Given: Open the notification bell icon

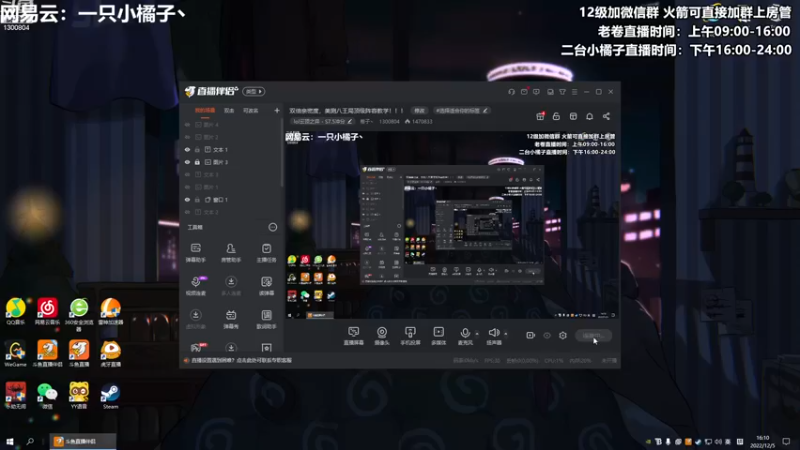Looking at the screenshot, I should (x=589, y=116).
